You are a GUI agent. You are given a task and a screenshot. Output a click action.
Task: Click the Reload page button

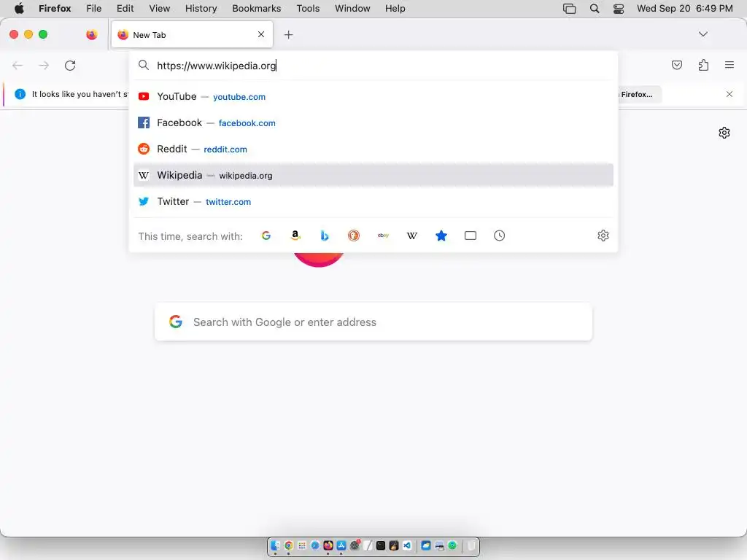tap(70, 65)
